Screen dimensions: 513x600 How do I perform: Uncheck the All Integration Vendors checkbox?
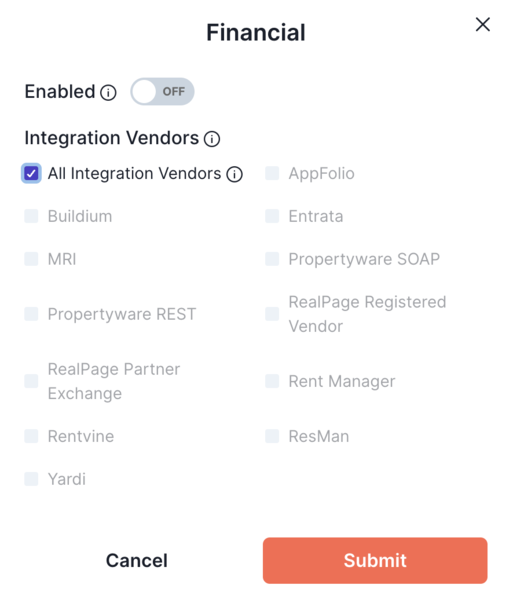[x=31, y=173]
